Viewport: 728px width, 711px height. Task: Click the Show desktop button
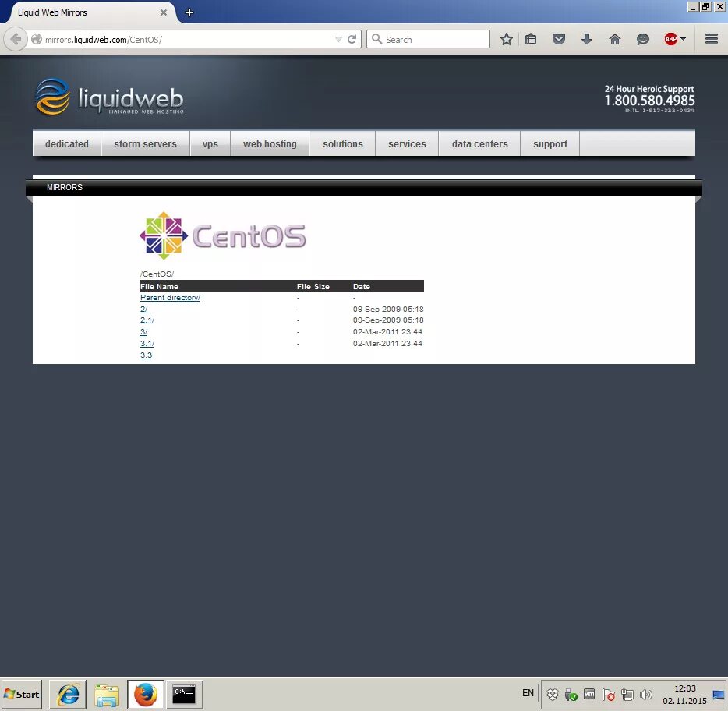coord(719,695)
